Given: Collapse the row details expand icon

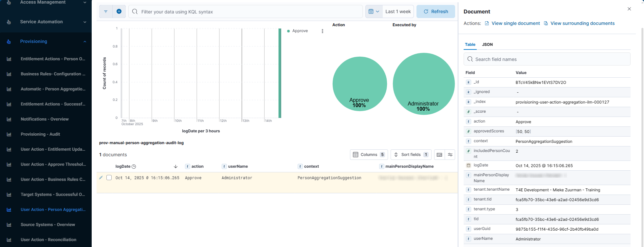Looking at the screenshot, I should click(x=101, y=178).
